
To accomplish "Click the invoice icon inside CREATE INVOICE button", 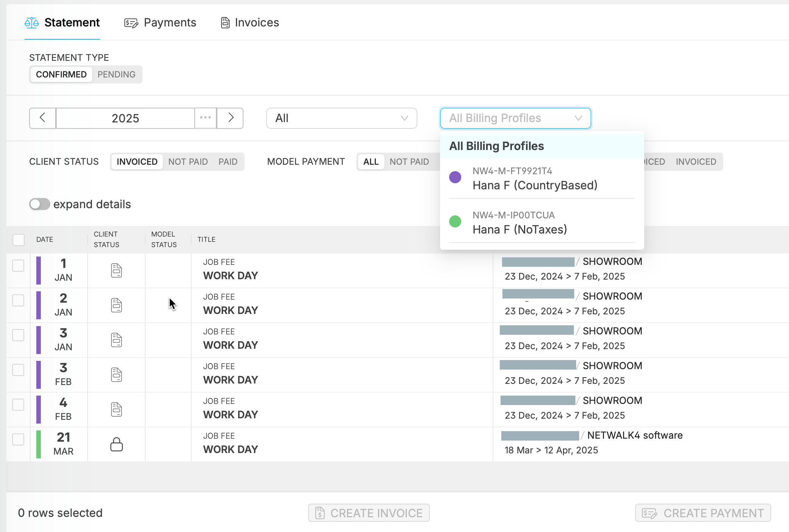I will click(319, 513).
